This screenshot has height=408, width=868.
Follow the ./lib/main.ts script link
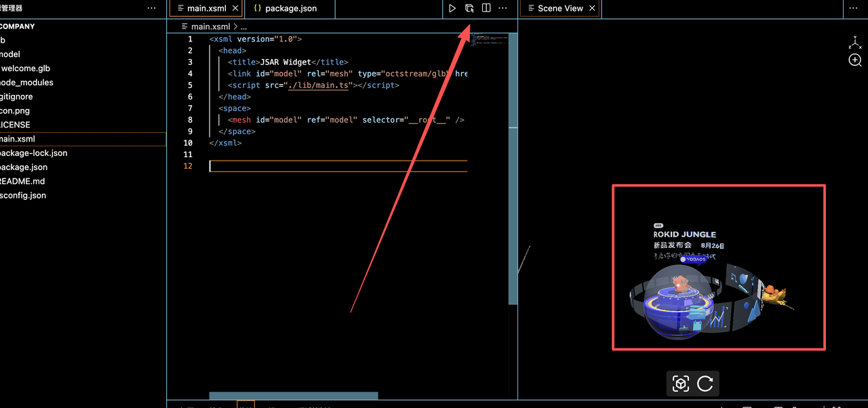pyautogui.click(x=319, y=85)
